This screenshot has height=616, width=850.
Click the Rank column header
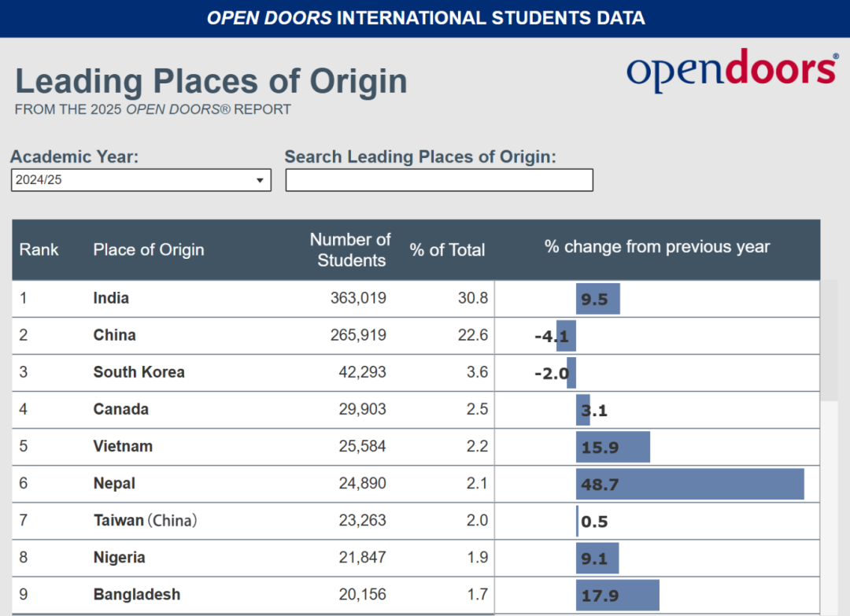pyautogui.click(x=39, y=249)
